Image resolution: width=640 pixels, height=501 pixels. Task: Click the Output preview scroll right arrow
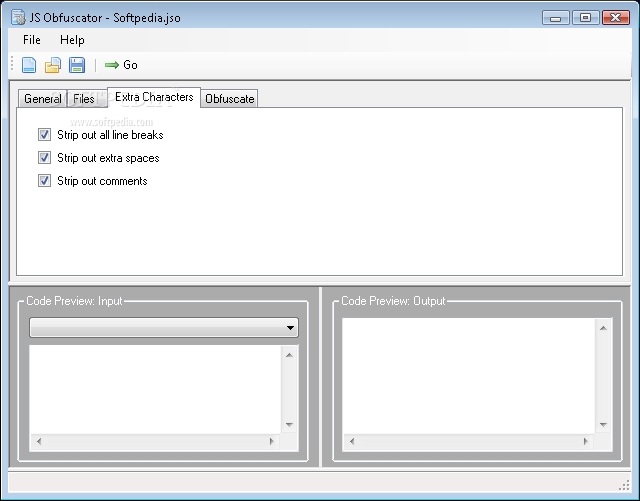[586, 441]
